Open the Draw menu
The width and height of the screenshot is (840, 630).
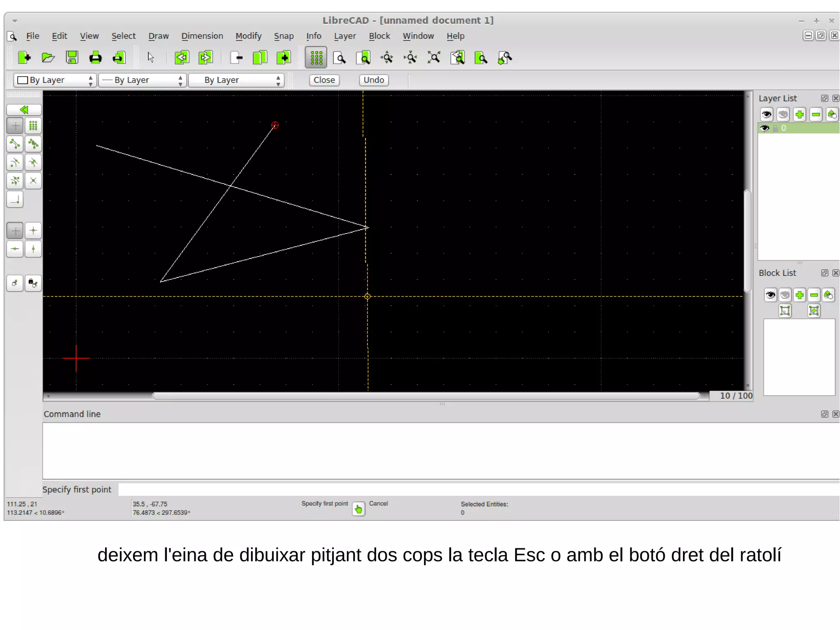[158, 36]
